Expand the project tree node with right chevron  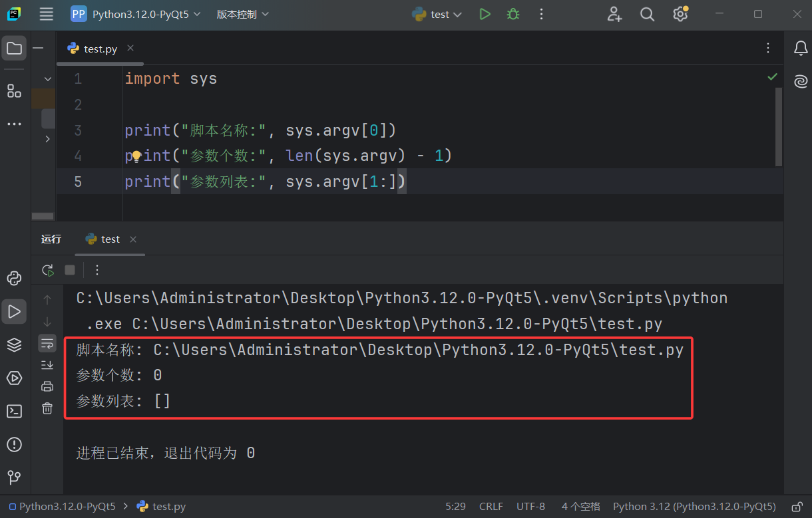(47, 139)
